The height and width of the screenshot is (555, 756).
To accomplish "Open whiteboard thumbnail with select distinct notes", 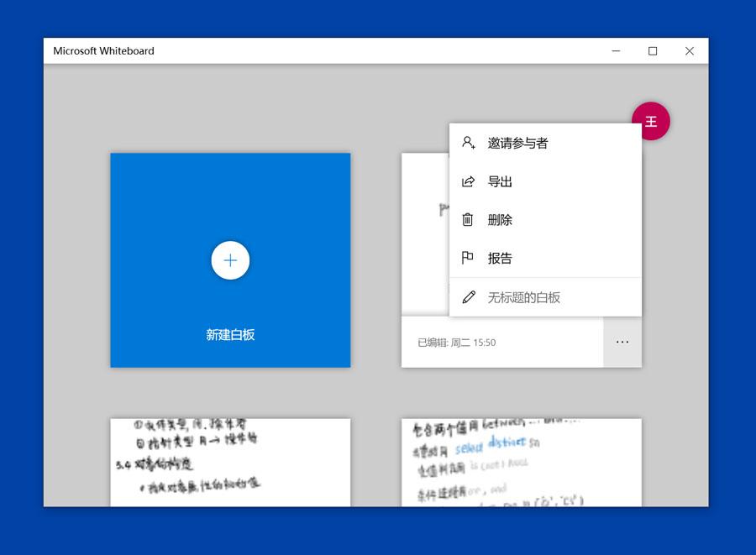I will [x=522, y=463].
